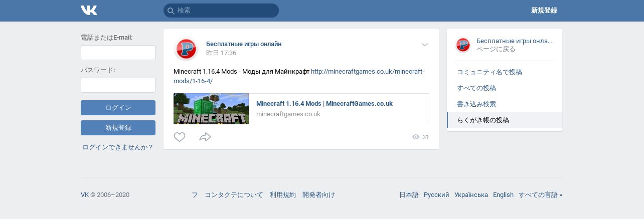Select 書き込み検索 menu item
Viewport: 644px width, 219px height.
(505, 104)
